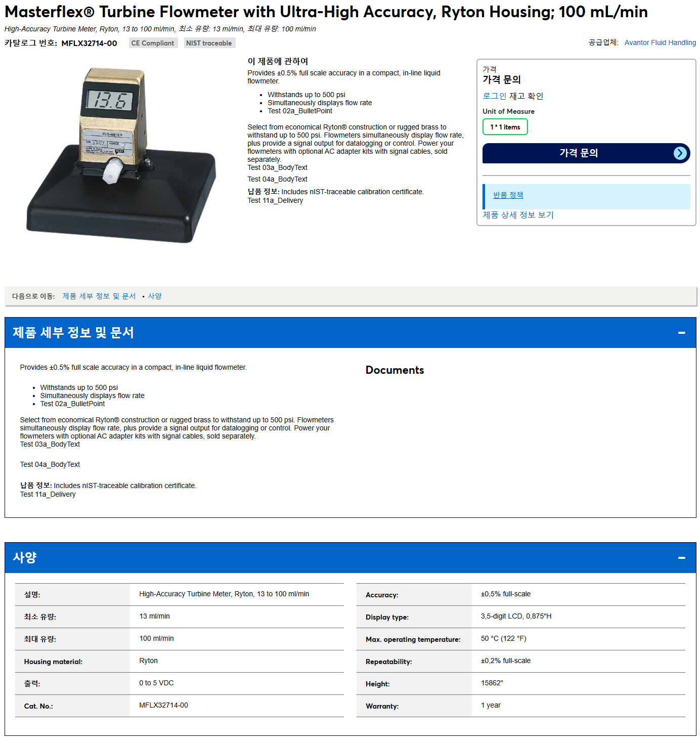The height and width of the screenshot is (746, 700).
Task: Jump to 제품 세부 정보 및 문서 anchor
Action: [x=99, y=296]
